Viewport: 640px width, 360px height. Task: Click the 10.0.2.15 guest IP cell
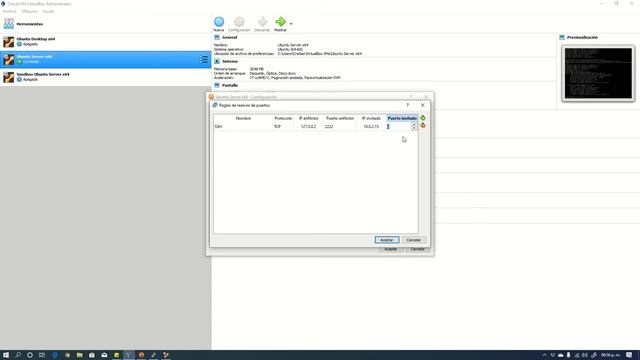[371, 127]
